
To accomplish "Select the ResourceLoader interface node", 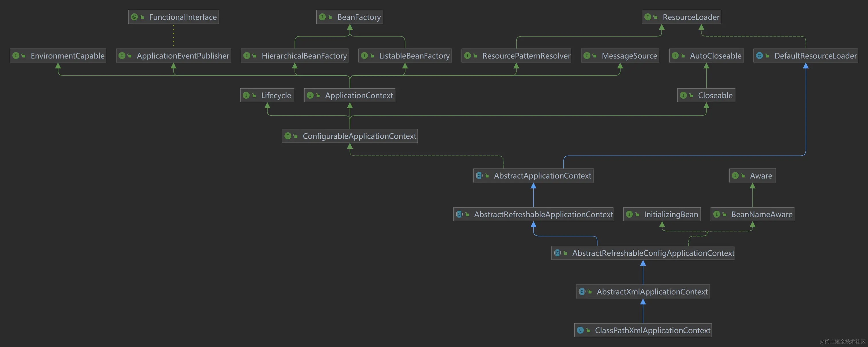I will [681, 17].
